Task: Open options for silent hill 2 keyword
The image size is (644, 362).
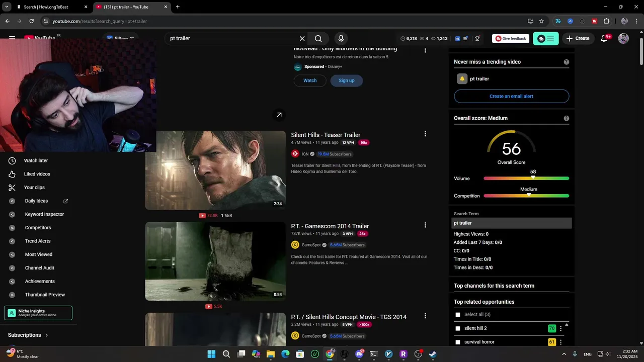Action: coord(560,328)
